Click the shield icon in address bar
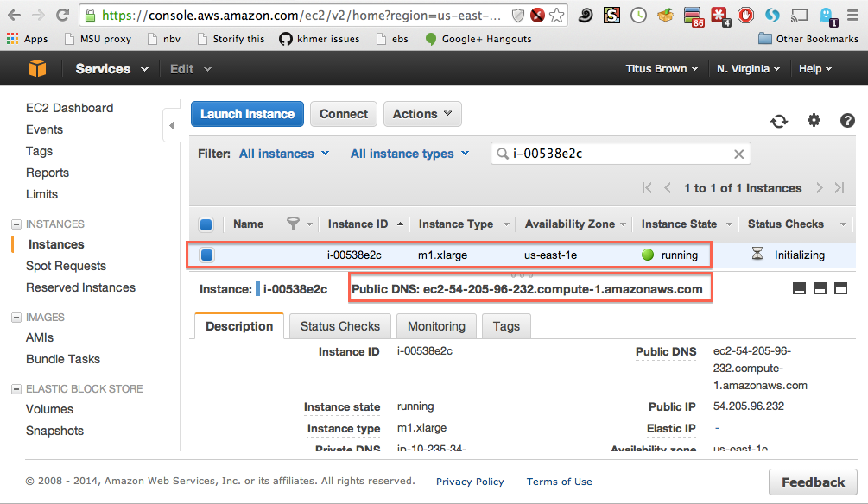Screen dimensions: 868x504 517,16
